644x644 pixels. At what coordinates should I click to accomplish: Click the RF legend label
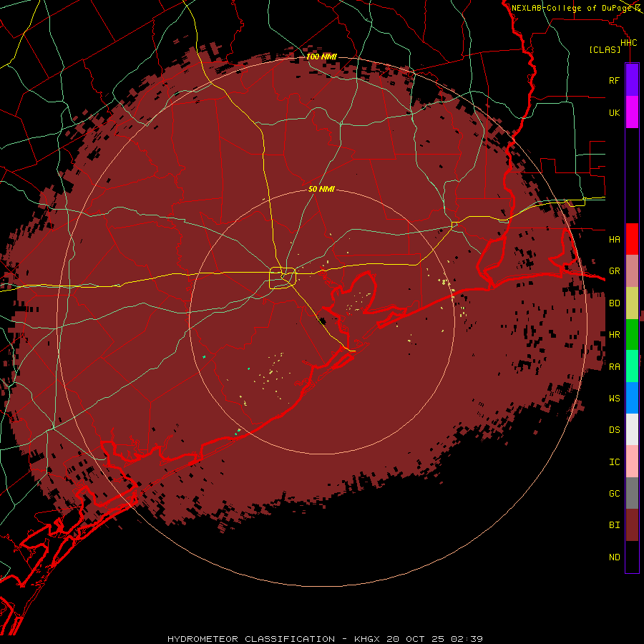tap(614, 81)
